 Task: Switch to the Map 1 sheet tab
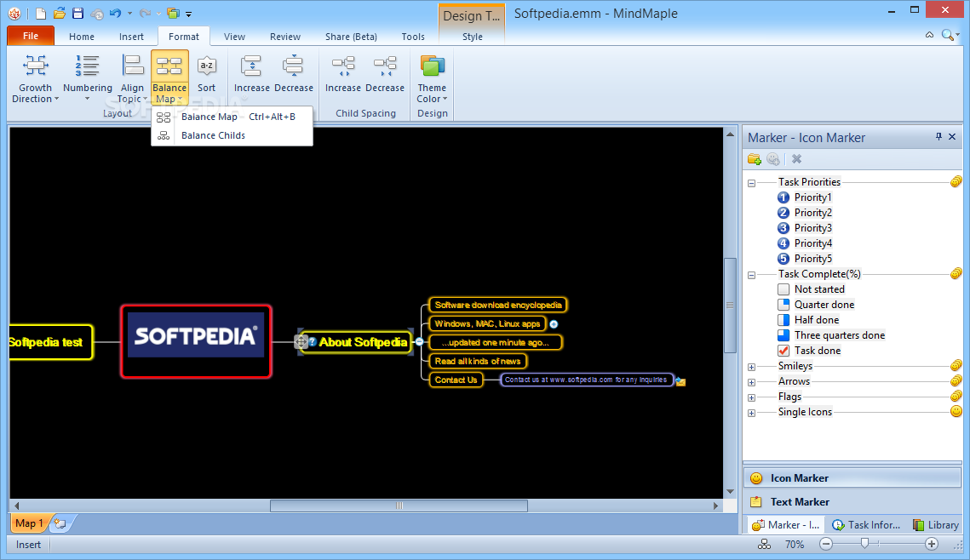pyautogui.click(x=29, y=523)
